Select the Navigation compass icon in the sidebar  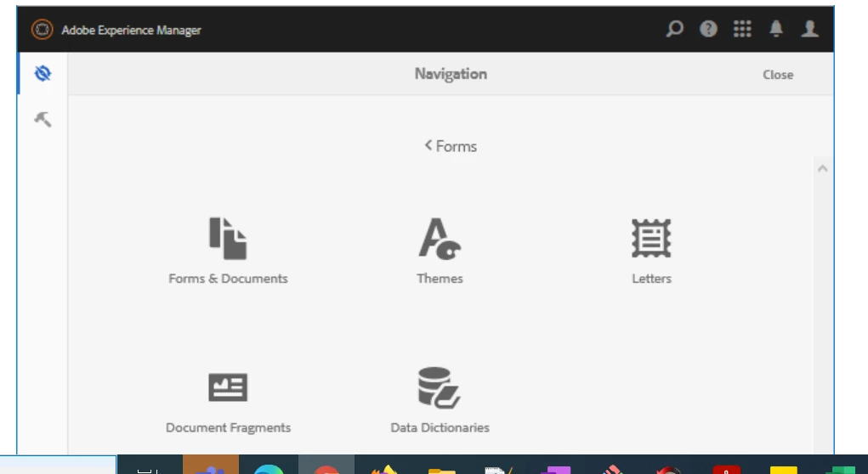click(43, 73)
